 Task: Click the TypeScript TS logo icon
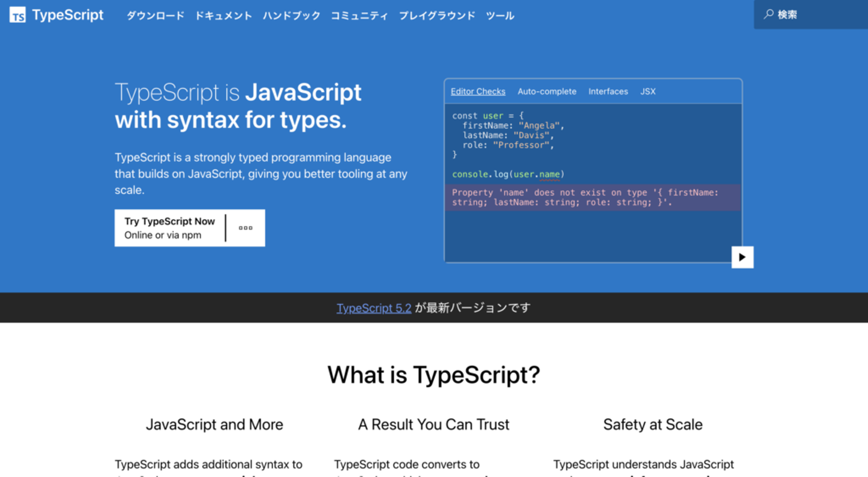(x=17, y=15)
